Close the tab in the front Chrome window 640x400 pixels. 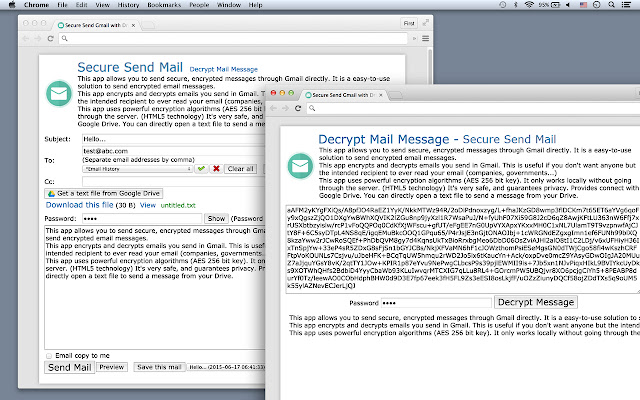[381, 95]
